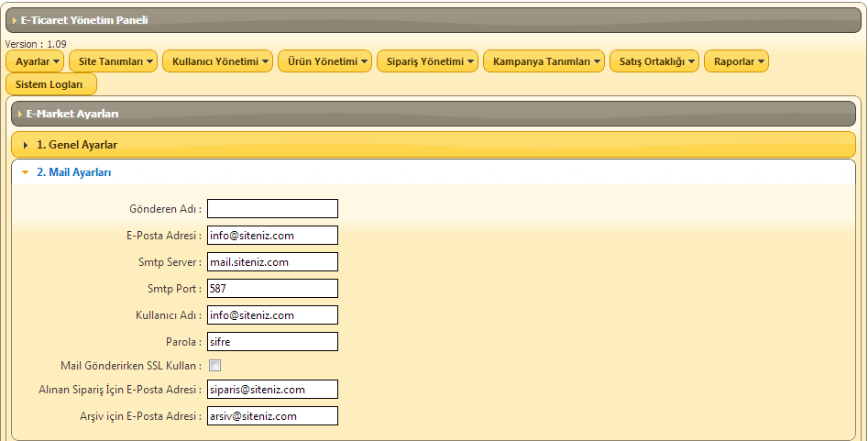Expand the Kullanıcı Yönetimi menu
This screenshot has height=441, width=868.
pyautogui.click(x=217, y=61)
